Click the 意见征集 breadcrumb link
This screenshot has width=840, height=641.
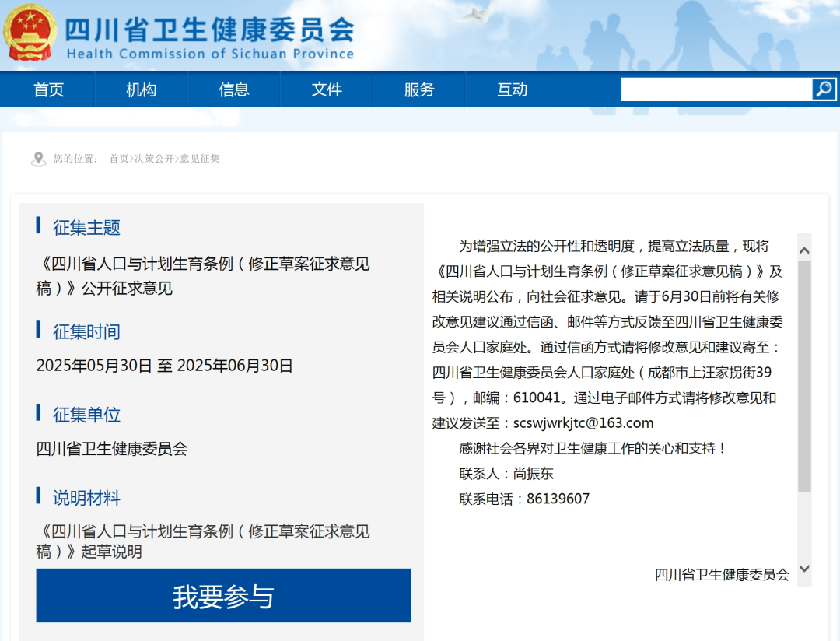[x=201, y=159]
